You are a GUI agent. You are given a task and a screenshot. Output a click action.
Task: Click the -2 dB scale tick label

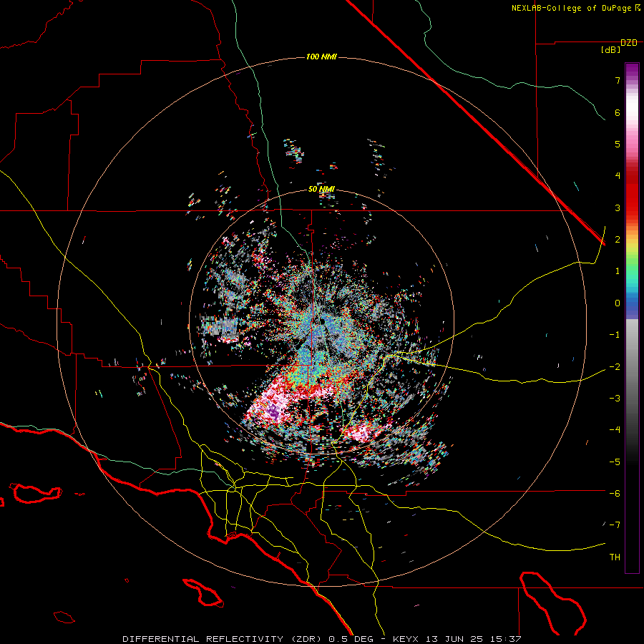click(x=615, y=367)
